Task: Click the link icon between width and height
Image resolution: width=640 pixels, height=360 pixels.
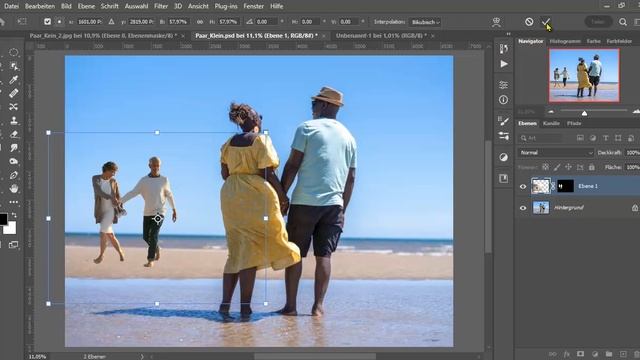Action: [x=200, y=22]
